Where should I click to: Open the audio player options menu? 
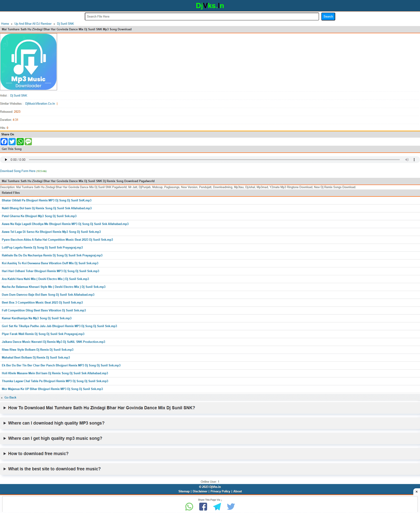[414, 159]
